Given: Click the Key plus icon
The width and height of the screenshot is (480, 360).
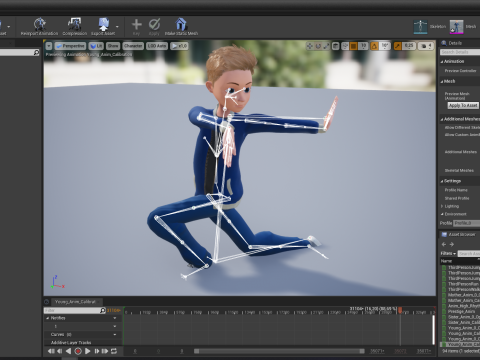Looking at the screenshot, I should point(136,26).
